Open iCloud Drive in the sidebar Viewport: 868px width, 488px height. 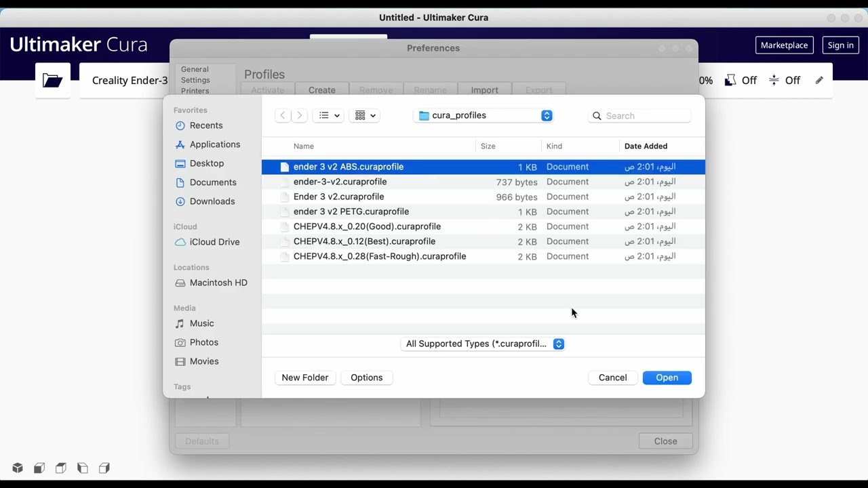(214, 242)
